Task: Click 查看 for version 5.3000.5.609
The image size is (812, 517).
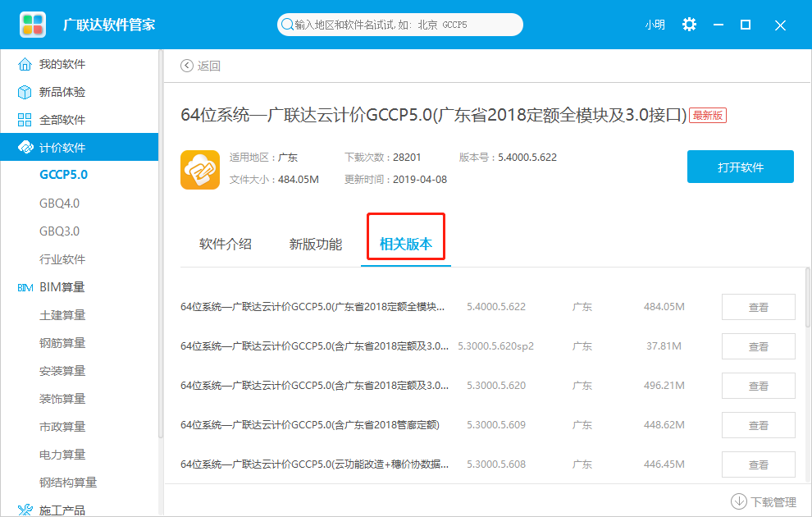Action: point(758,425)
